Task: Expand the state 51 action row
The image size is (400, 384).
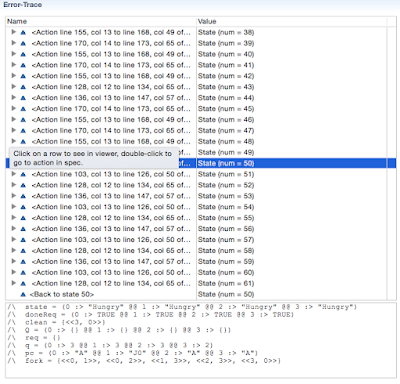Action: [x=14, y=174]
